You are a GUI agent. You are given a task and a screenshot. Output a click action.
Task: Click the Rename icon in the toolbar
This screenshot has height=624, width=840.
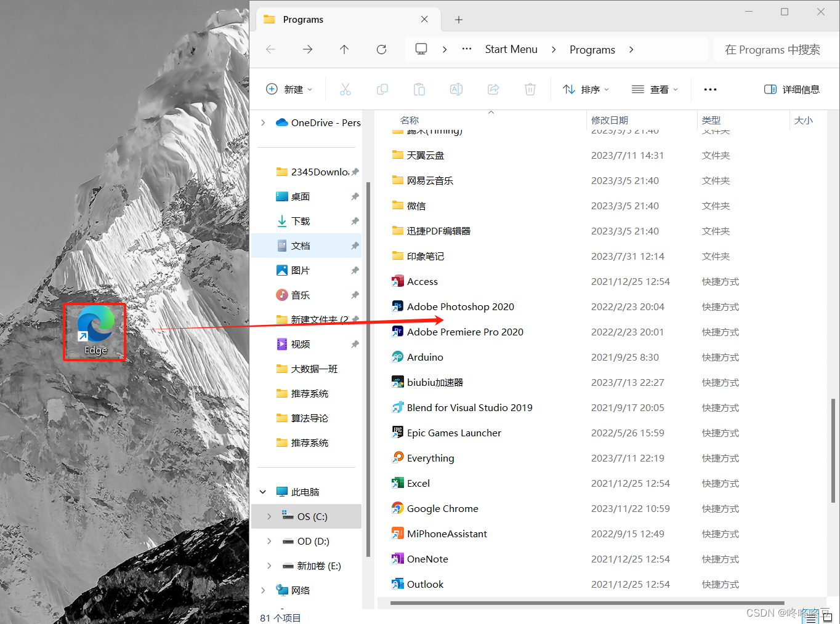[456, 89]
